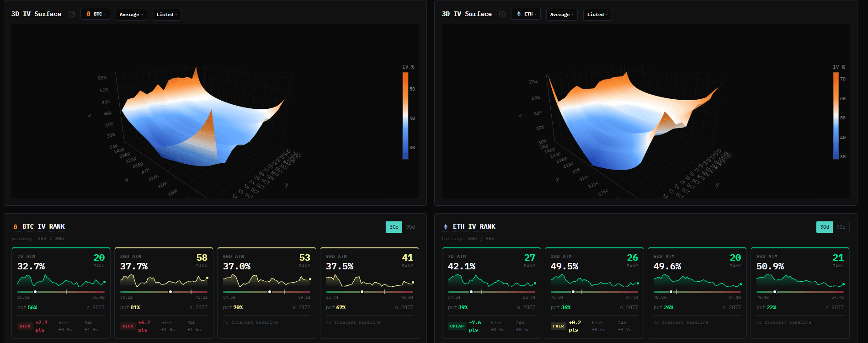Click the BTC IV % color scale bar
This screenshot has height=343, width=868.
405,116
